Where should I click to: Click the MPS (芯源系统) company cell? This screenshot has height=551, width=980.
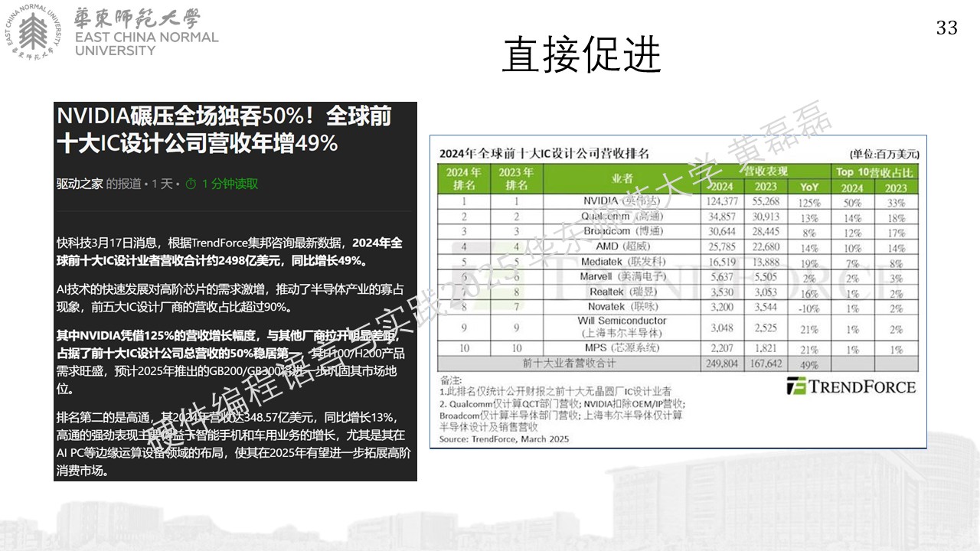click(622, 348)
